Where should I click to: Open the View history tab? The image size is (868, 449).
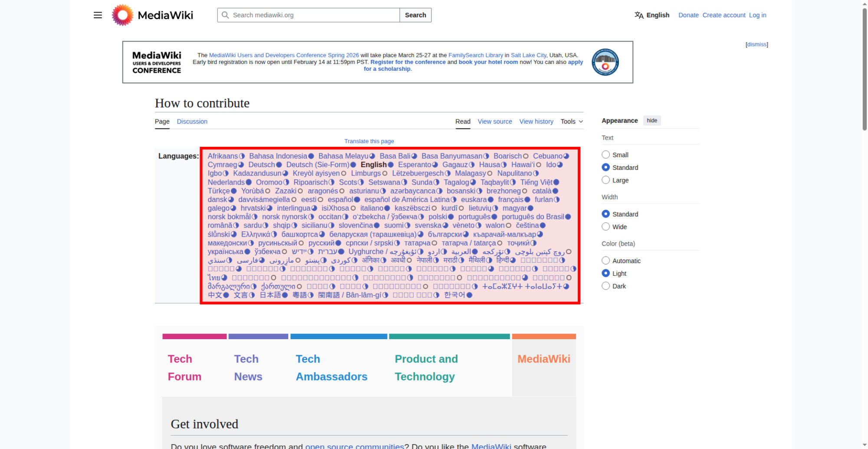coord(536,122)
